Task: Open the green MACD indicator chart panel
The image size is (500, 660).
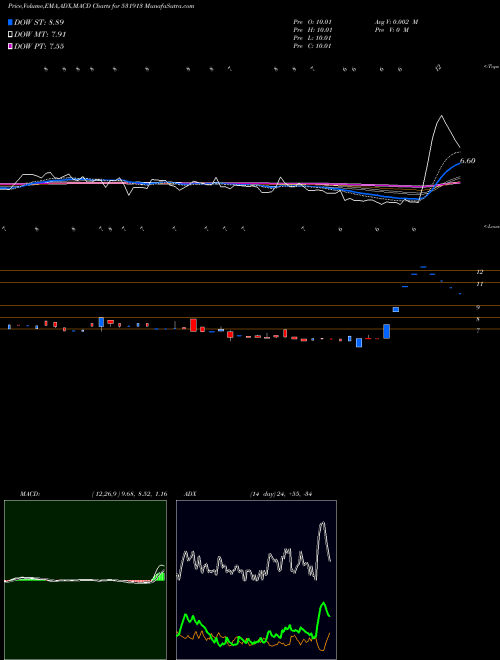Action: click(x=85, y=580)
